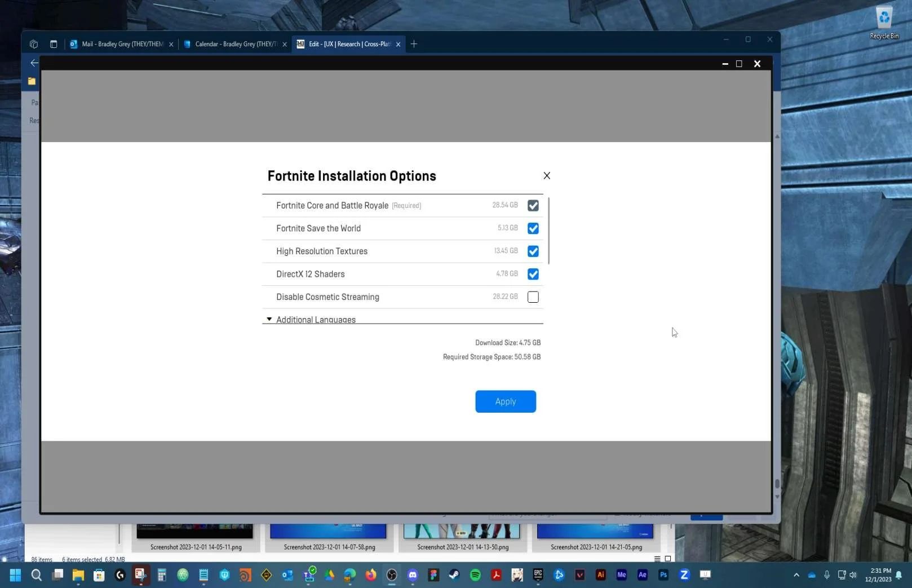The width and height of the screenshot is (912, 588).
Task: Open a new browser tab
Action: [x=414, y=44]
